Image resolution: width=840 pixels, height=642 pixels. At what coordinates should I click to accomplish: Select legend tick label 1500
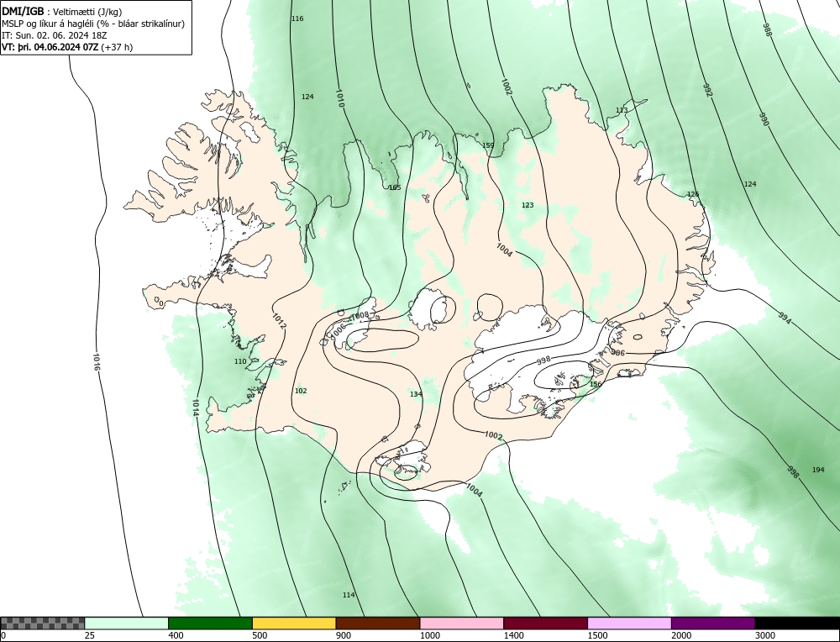(x=598, y=636)
